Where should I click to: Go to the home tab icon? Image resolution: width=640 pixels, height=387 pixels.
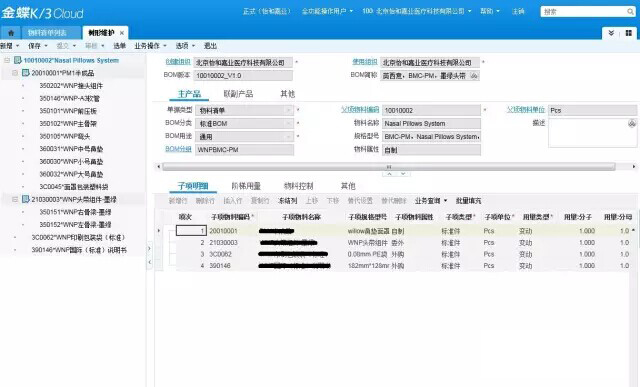pos(11,33)
